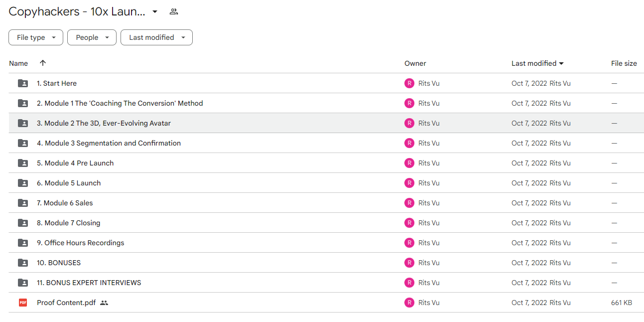Image resolution: width=644 pixels, height=322 pixels.
Task: Open the Last modified filter dropdown
Action: [156, 37]
